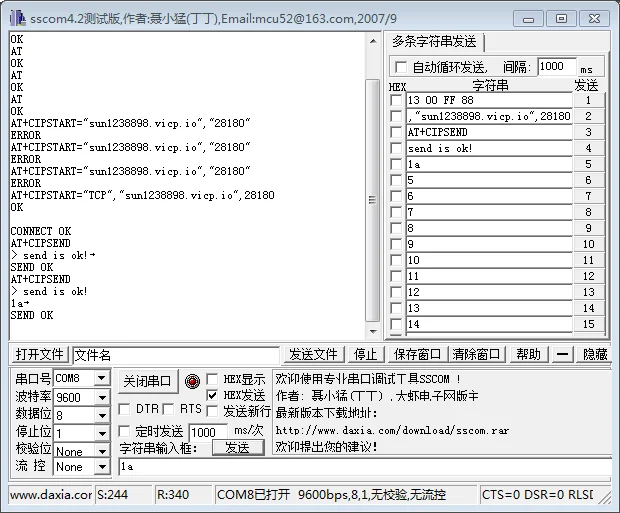Click the red port status indicator icon
The height and width of the screenshot is (513, 620).
click(192, 382)
